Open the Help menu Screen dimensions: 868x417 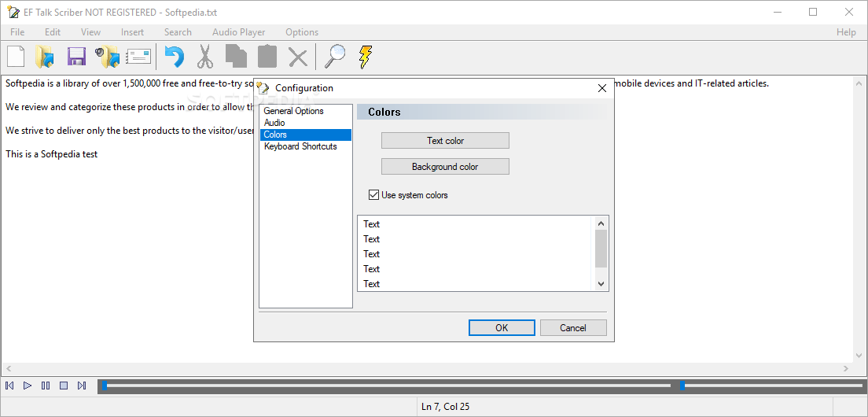pos(846,32)
